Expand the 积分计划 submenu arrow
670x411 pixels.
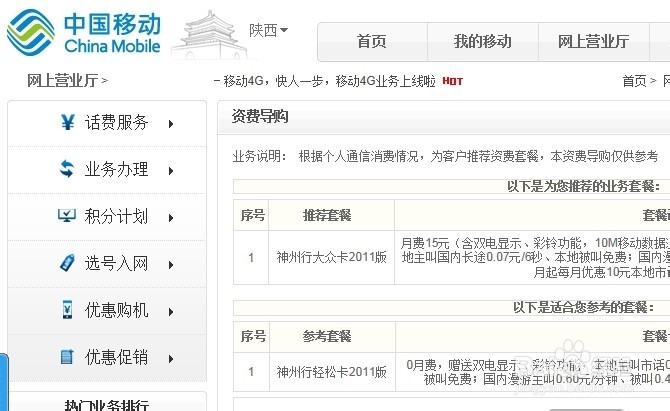click(x=171, y=218)
